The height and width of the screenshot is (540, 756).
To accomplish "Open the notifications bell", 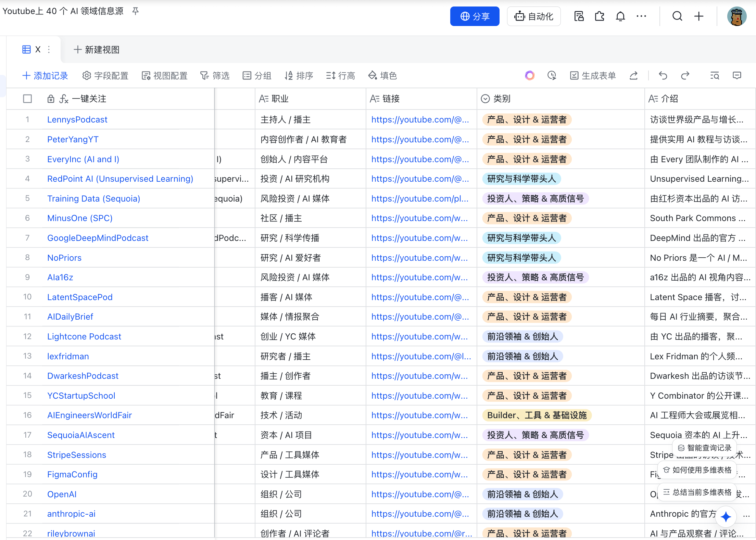I will click(x=620, y=16).
